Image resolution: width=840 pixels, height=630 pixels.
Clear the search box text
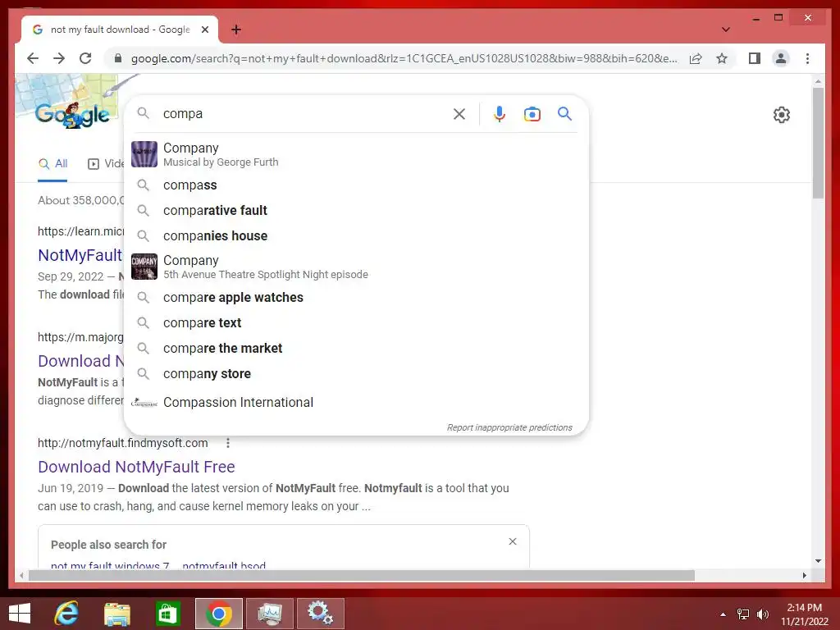(x=459, y=113)
